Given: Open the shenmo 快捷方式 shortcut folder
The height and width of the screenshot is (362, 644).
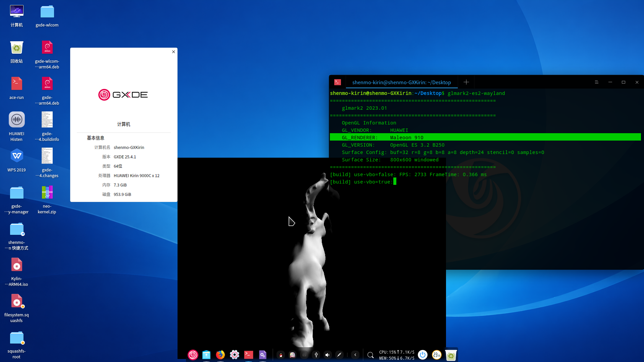Looking at the screenshot, I should click(x=16, y=236).
